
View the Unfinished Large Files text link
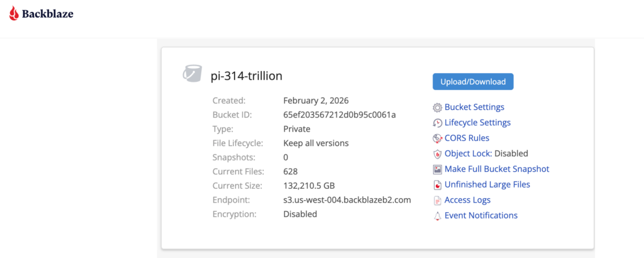click(x=487, y=185)
